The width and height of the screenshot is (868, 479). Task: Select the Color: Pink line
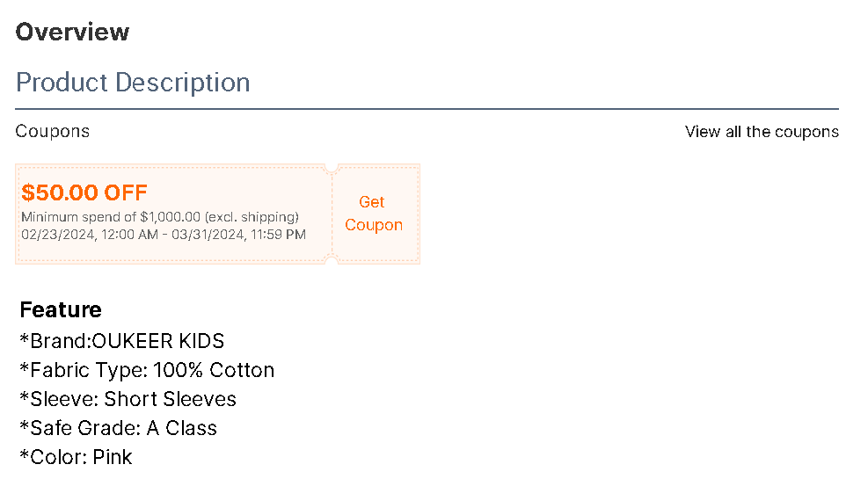click(x=77, y=457)
